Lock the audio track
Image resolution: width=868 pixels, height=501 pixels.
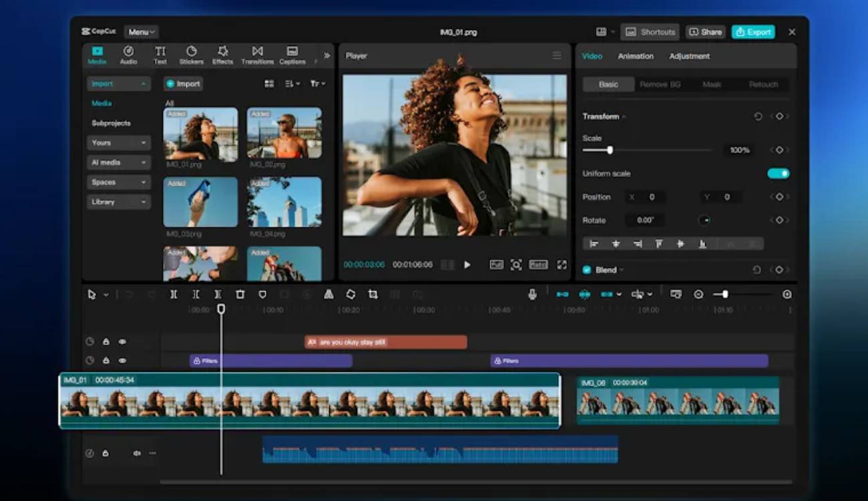105,453
